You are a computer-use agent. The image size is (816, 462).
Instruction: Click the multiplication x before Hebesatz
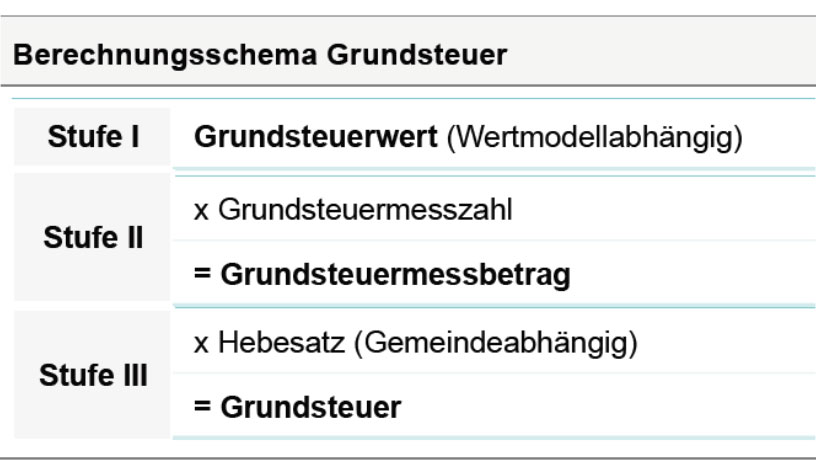pos(201,344)
